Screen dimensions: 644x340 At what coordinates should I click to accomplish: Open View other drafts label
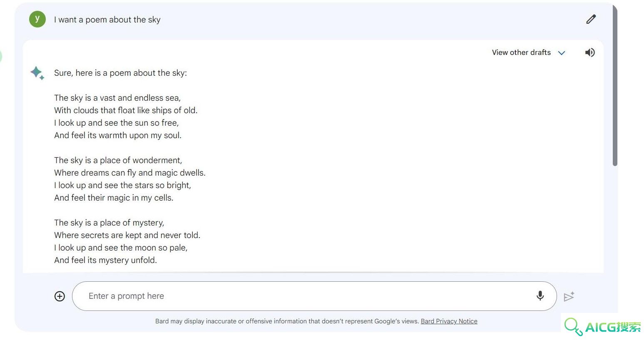click(x=521, y=52)
